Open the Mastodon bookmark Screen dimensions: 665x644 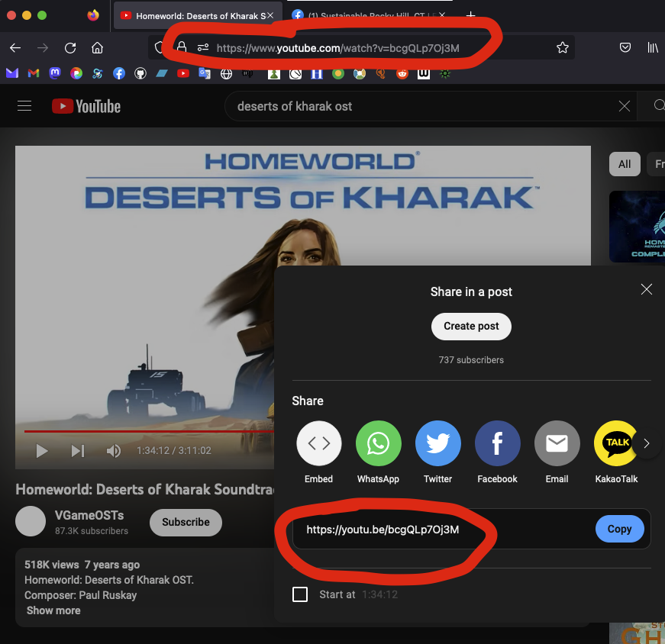click(55, 73)
